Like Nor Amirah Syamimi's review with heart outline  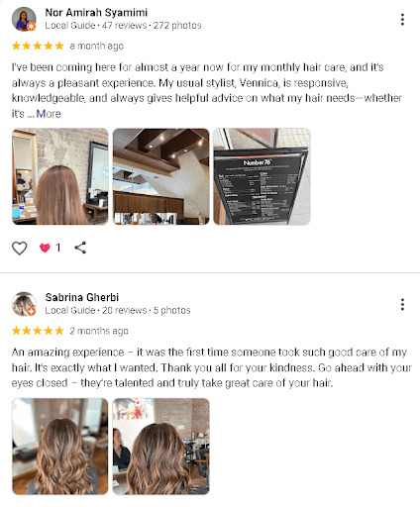(20, 248)
